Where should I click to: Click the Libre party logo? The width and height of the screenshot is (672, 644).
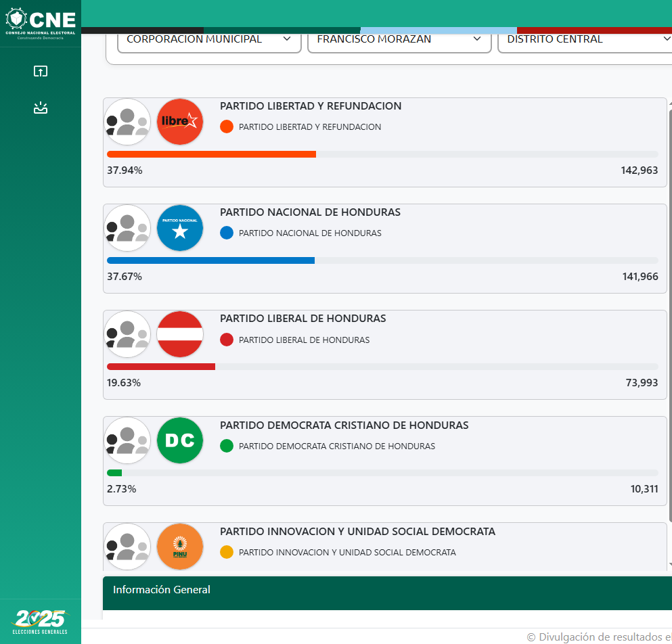tap(179, 122)
